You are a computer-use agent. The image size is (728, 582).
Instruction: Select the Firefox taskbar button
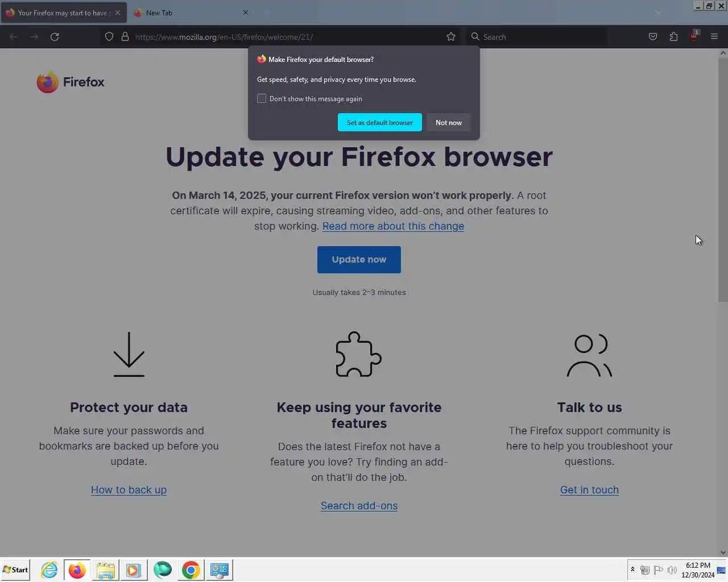coord(77,569)
